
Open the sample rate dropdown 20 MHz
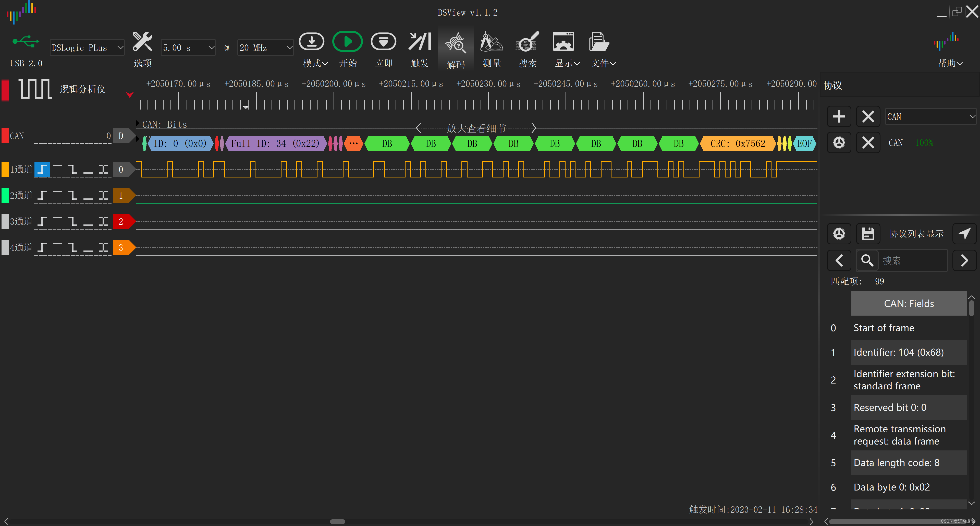[263, 47]
